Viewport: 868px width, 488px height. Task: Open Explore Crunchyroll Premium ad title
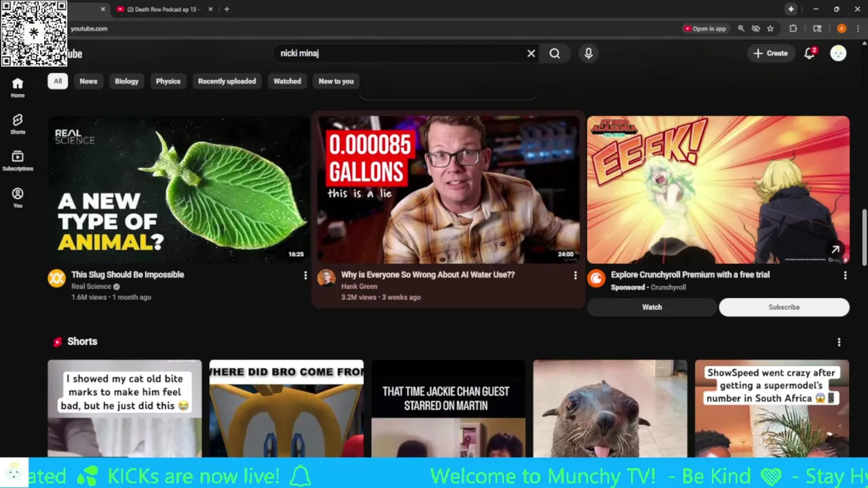tap(690, 274)
